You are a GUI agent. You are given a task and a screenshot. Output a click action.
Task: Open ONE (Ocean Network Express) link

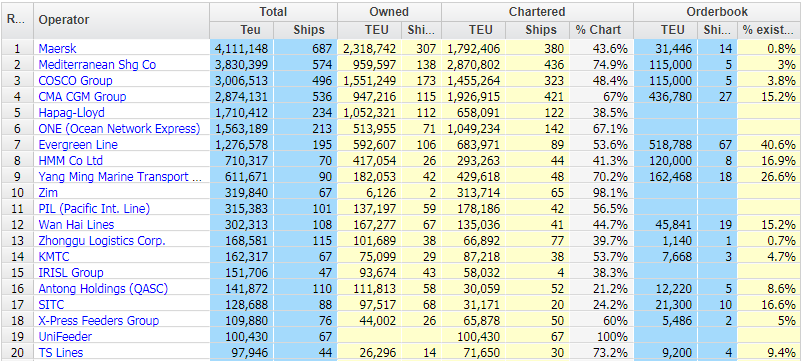[x=119, y=129]
